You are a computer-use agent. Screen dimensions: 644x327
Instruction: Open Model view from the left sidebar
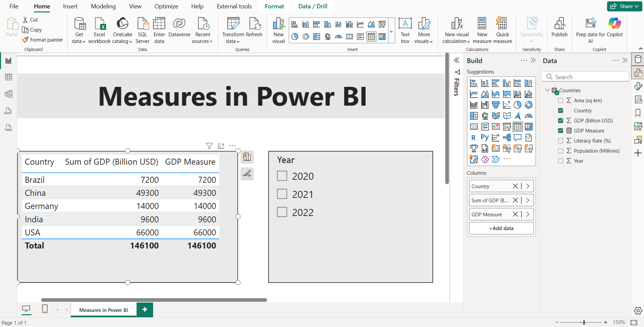pyautogui.click(x=8, y=94)
